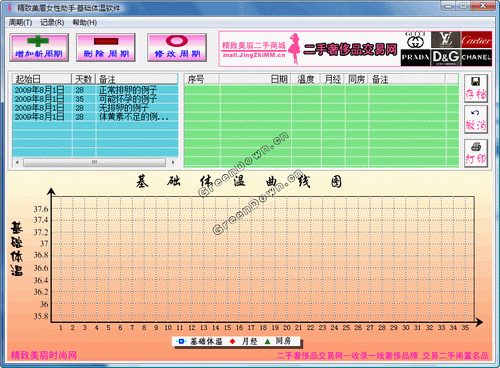Select the 可能怀孕的例子 cycle row

point(95,99)
